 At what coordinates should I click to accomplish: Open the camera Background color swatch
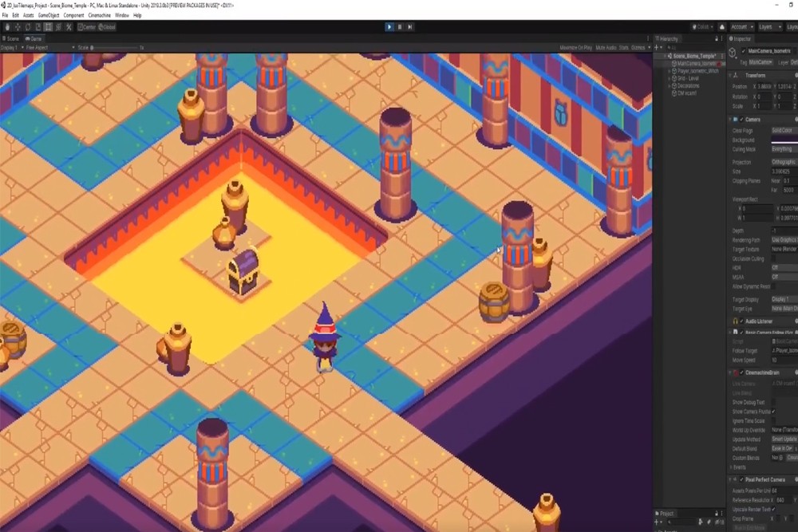click(784, 140)
